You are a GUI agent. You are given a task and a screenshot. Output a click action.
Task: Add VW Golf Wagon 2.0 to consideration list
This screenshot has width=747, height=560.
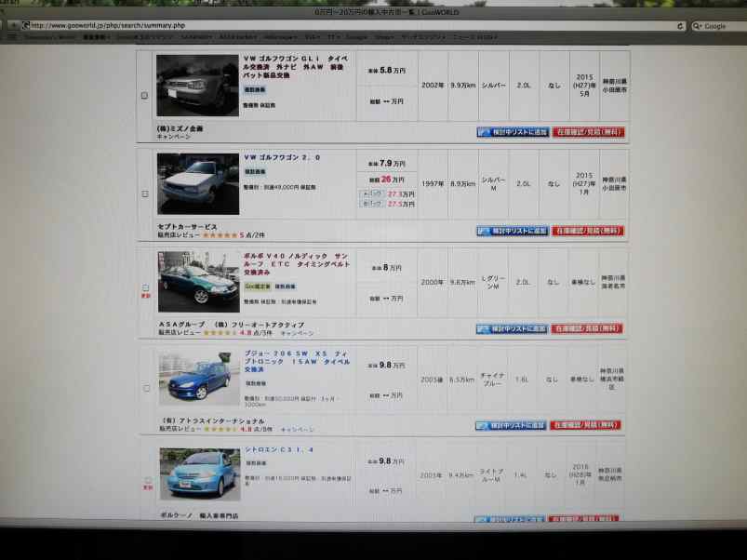pos(513,231)
